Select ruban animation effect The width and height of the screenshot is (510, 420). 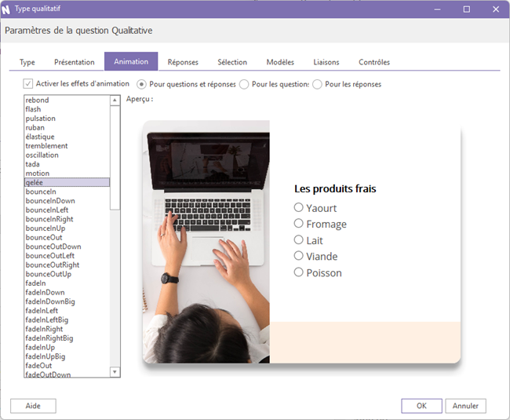click(x=67, y=127)
